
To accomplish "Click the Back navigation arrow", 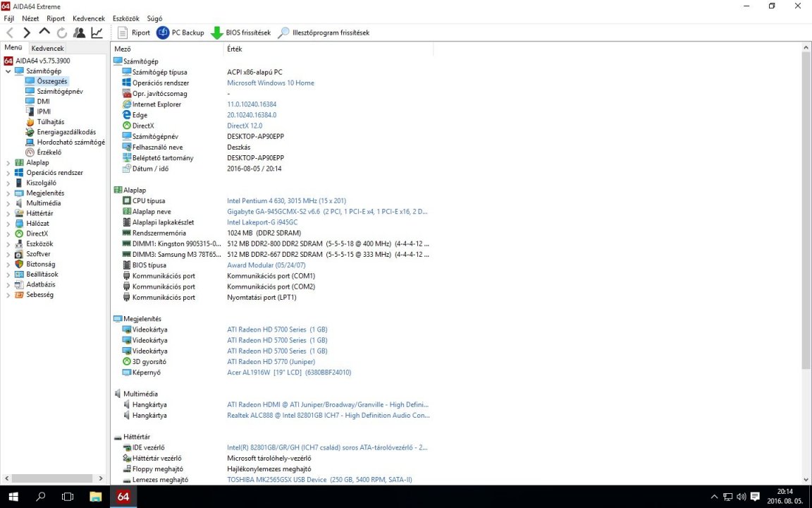I will pyautogui.click(x=9, y=32).
